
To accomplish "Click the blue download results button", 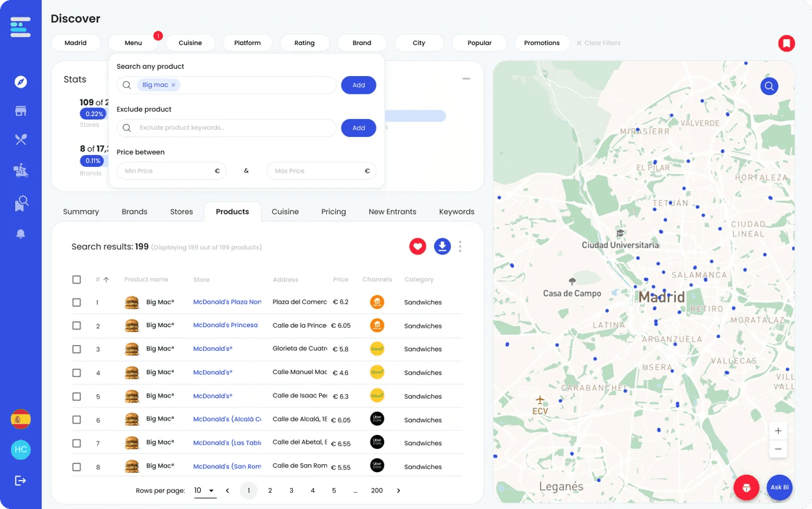I will [x=442, y=247].
